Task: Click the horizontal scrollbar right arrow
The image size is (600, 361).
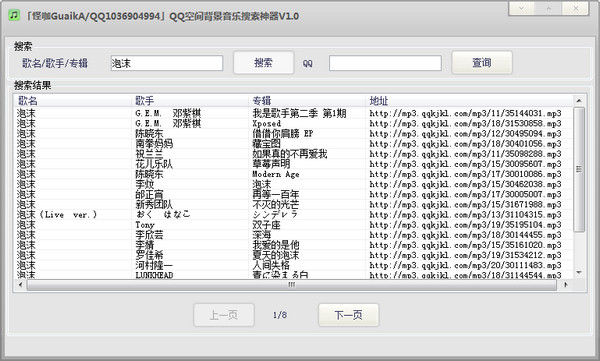Action: point(566,285)
